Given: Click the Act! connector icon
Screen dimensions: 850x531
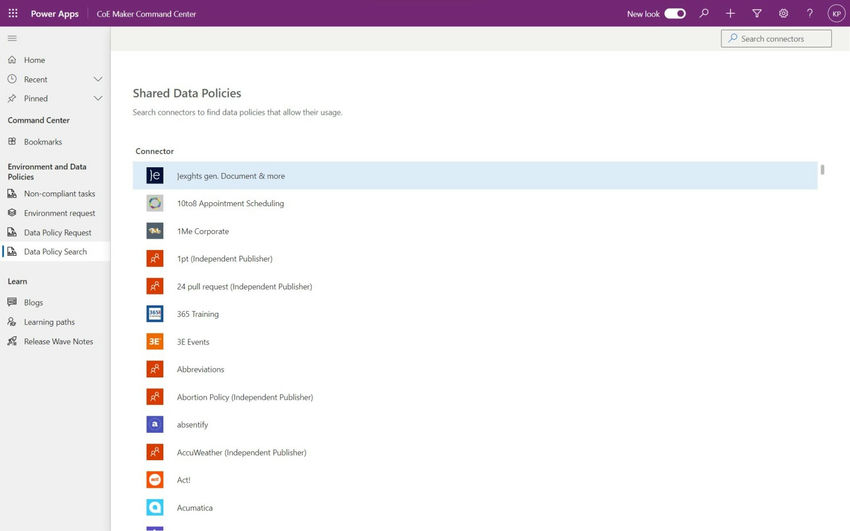Looking at the screenshot, I should coord(154,480).
